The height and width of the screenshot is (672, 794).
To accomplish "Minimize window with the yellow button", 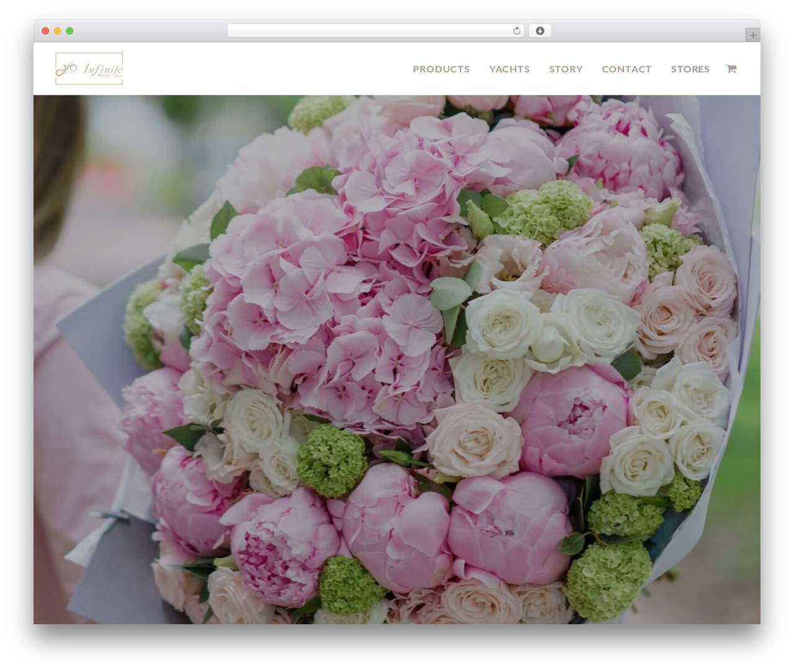I will 57,31.
